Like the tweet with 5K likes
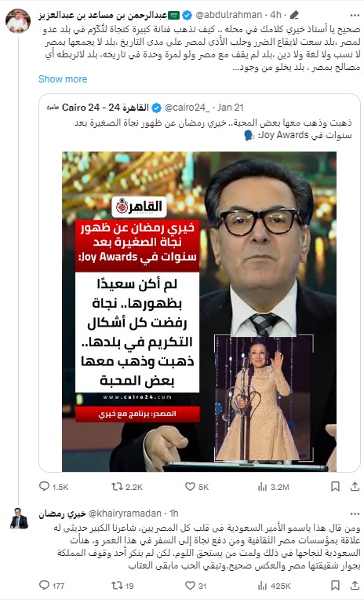The image size is (364, 603). coord(196,487)
